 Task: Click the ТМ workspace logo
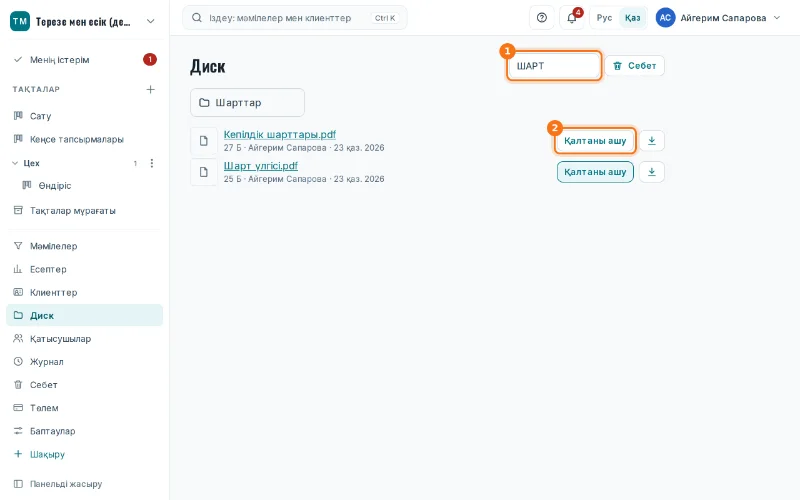click(20, 21)
